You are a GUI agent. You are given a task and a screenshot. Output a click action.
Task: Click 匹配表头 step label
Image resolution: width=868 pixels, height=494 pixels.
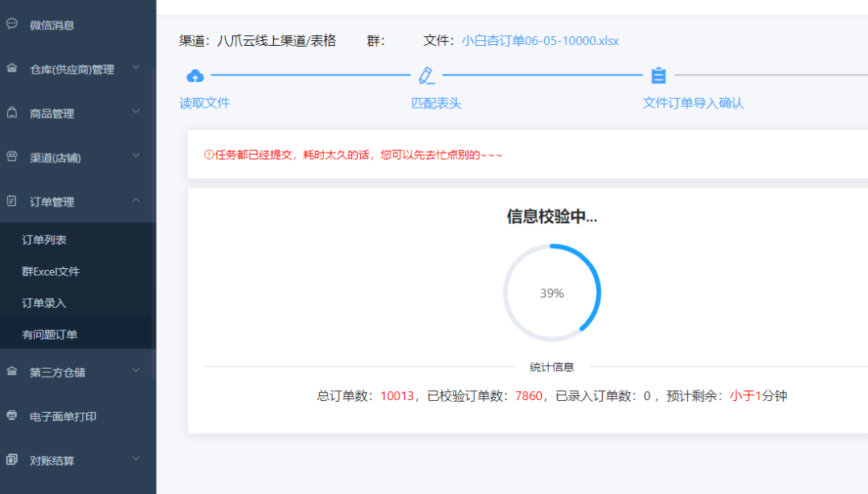436,103
